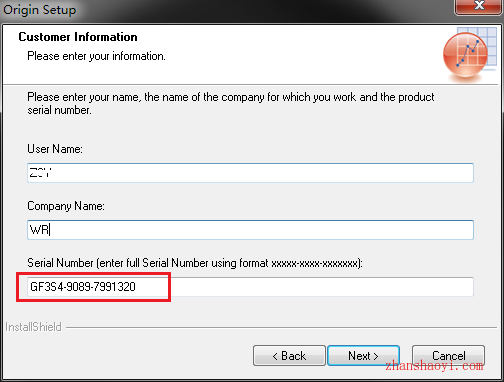Click into the Serial Number field

(250, 287)
